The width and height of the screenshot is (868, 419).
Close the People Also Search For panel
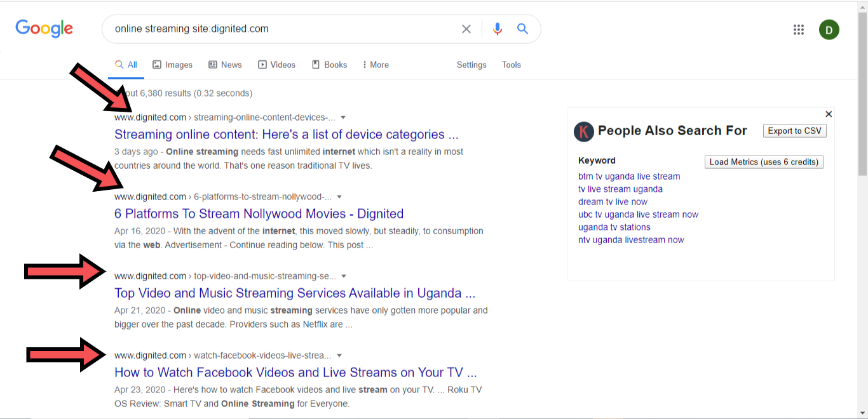click(829, 114)
